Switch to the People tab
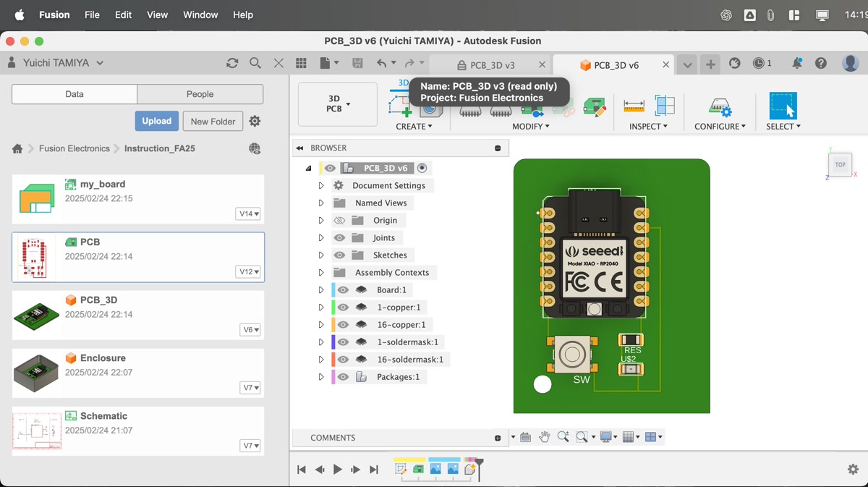 200,94
